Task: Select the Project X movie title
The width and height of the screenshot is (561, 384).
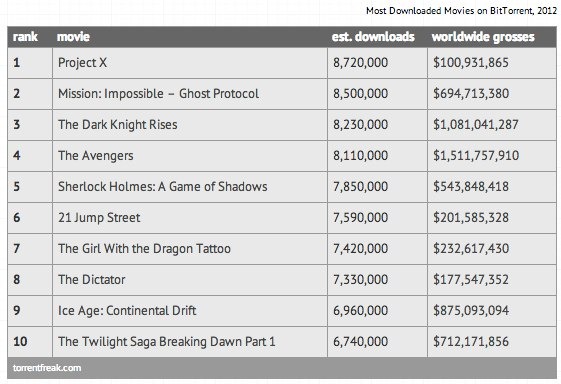Action: click(x=82, y=63)
